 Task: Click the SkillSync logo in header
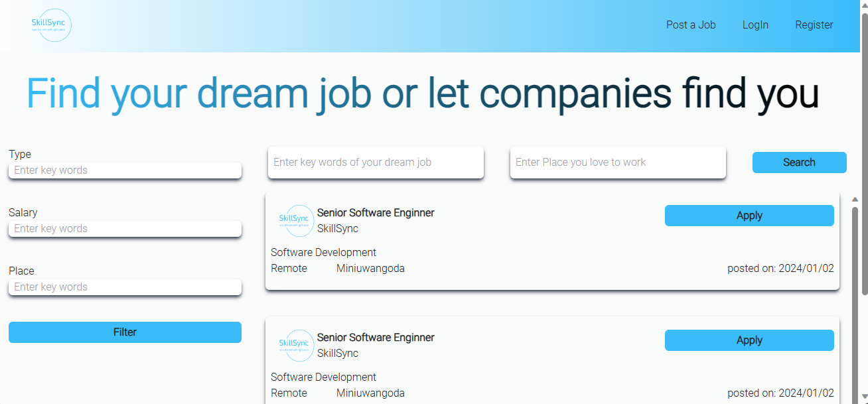52,25
